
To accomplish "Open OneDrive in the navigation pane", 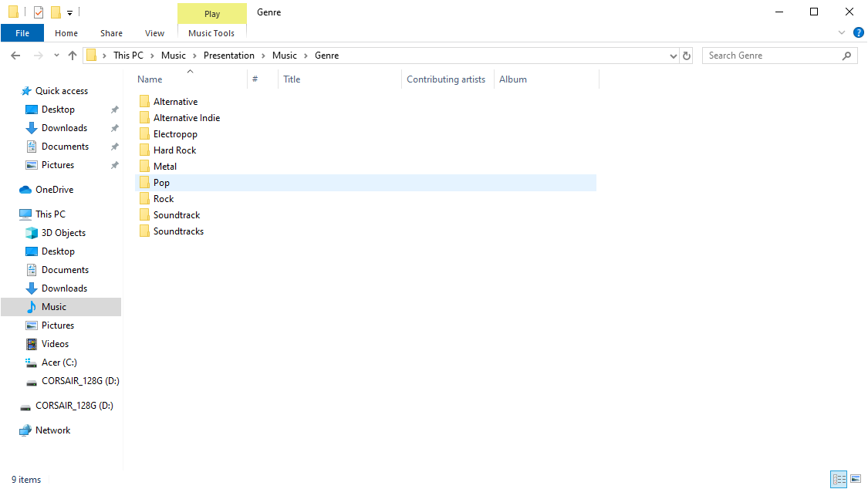I will 54,190.
